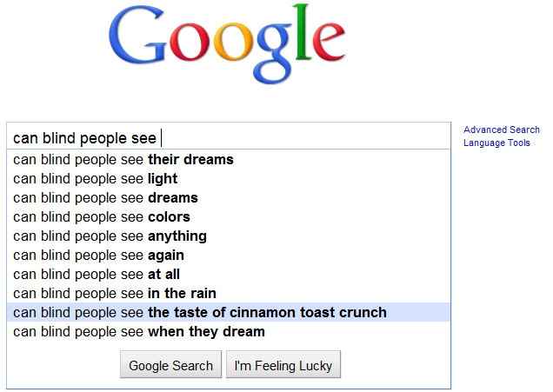Select the 'see again' suggestion

point(229,256)
